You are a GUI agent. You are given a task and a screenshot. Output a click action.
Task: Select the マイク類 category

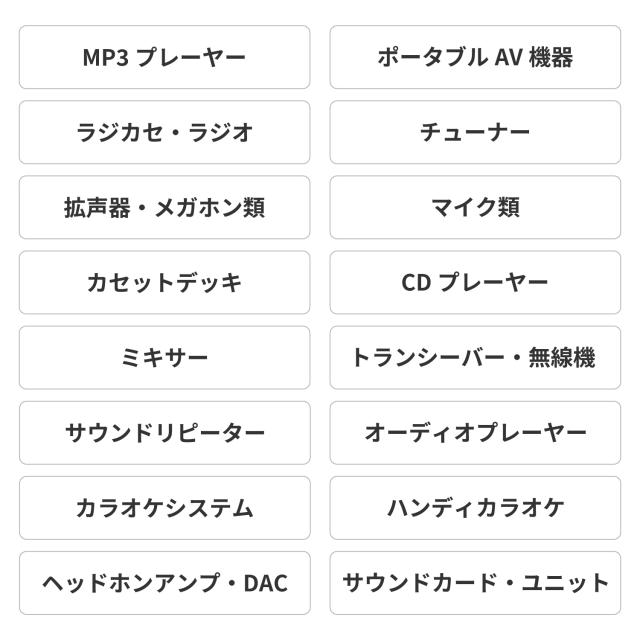coord(475,207)
